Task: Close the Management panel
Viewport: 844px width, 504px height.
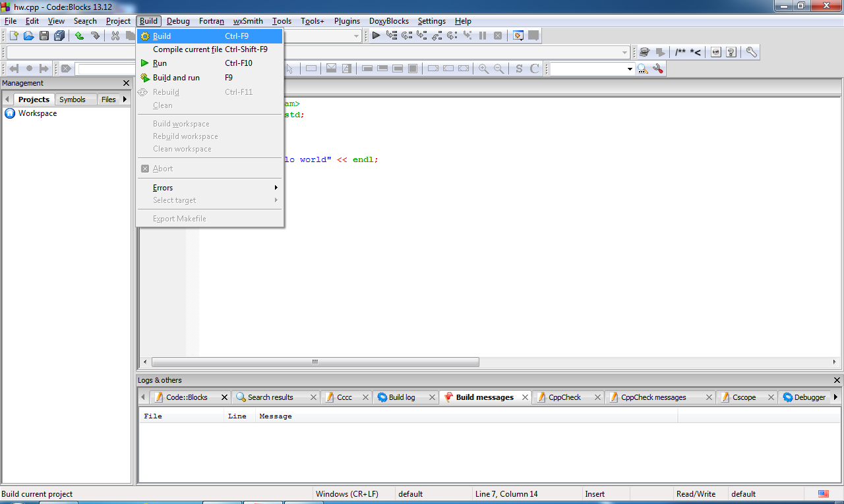Action: (127, 83)
